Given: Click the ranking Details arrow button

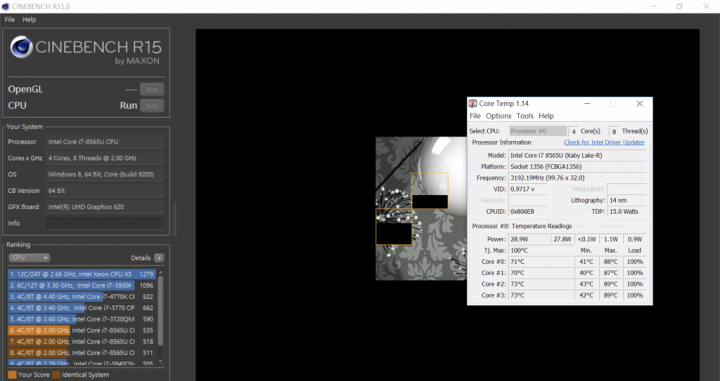Looking at the screenshot, I should click(x=159, y=258).
